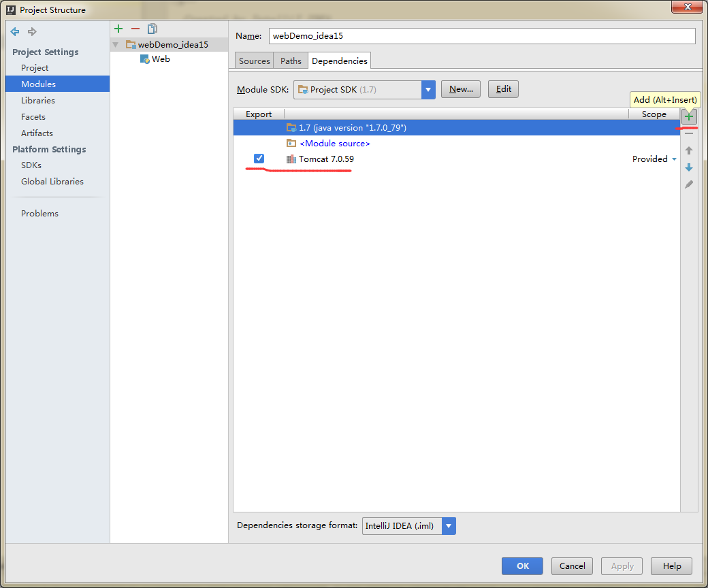Copy the selected module

[152, 29]
